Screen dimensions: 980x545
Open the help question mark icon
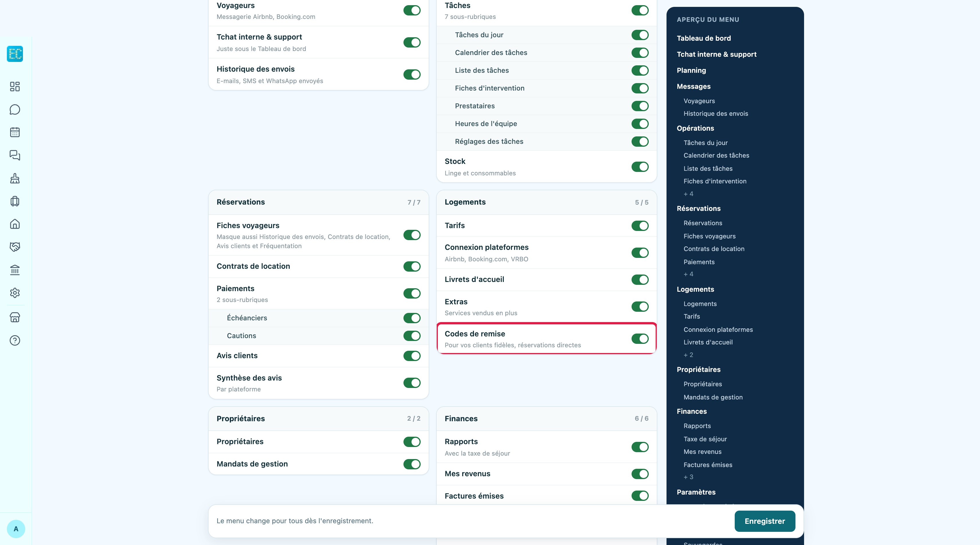[15, 340]
